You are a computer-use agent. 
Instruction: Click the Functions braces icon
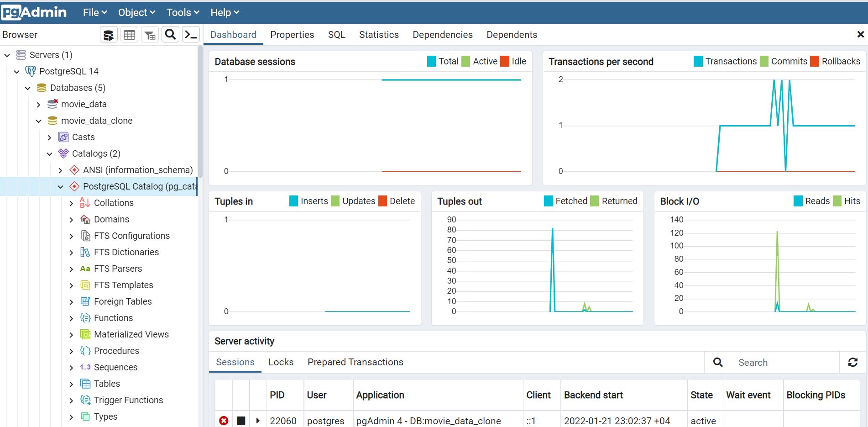click(x=85, y=318)
